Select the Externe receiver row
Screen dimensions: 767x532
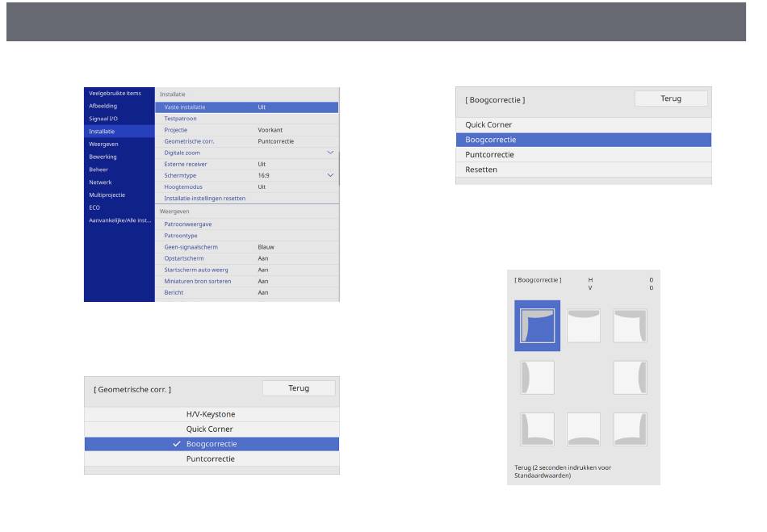click(x=247, y=165)
